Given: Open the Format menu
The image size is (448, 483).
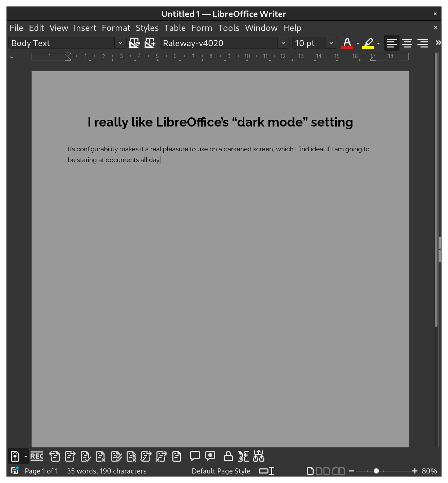Looking at the screenshot, I should [x=116, y=28].
